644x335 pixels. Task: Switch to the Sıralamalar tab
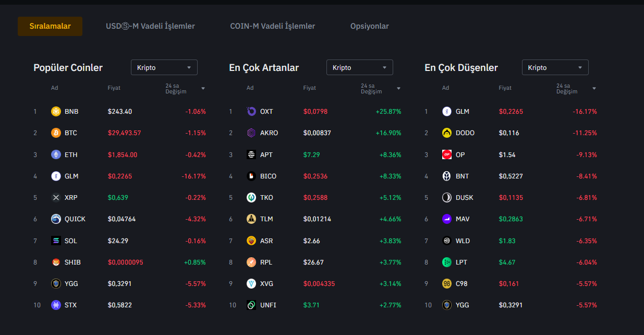coord(50,26)
